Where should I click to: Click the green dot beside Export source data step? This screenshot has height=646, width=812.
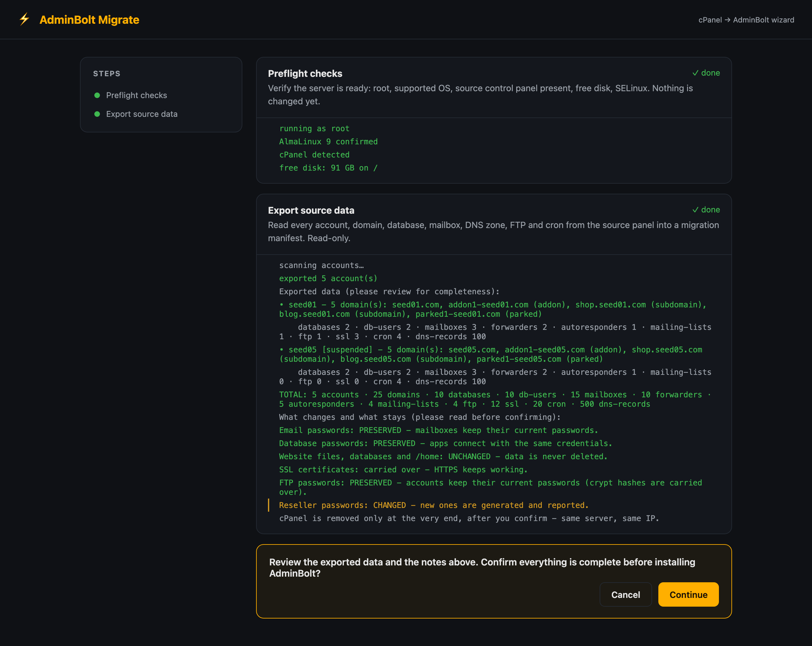point(97,114)
